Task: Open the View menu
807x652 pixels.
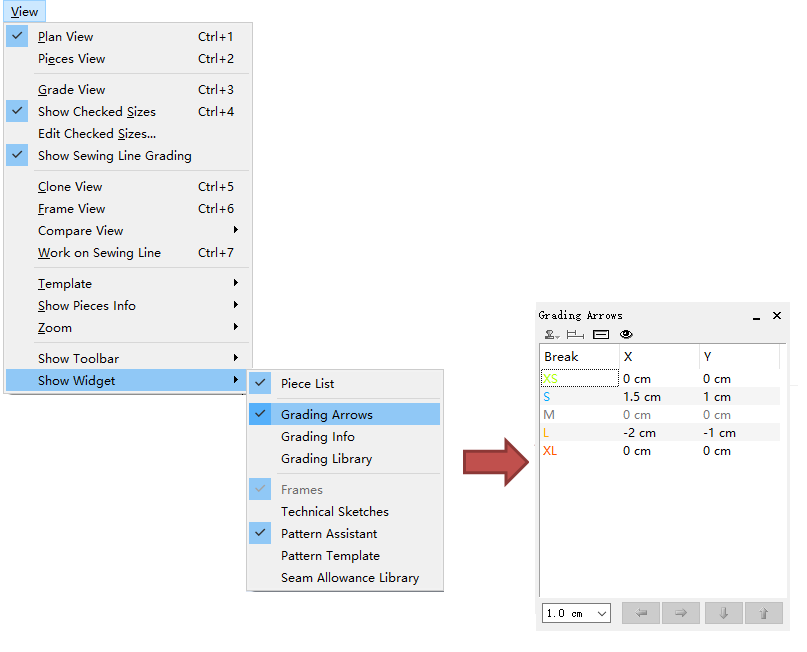Action: pyautogui.click(x=24, y=12)
